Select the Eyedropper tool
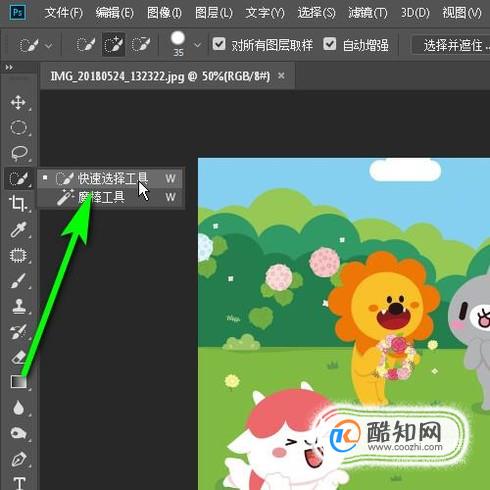Screen dimensions: 490x490 (x=18, y=230)
